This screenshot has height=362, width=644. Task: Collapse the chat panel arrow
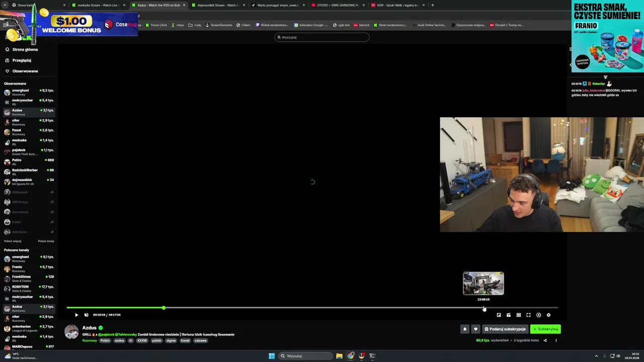pyautogui.click(x=571, y=64)
